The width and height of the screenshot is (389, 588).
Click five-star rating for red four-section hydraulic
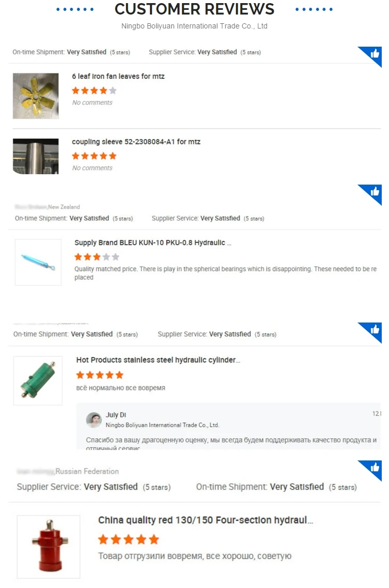(x=129, y=540)
